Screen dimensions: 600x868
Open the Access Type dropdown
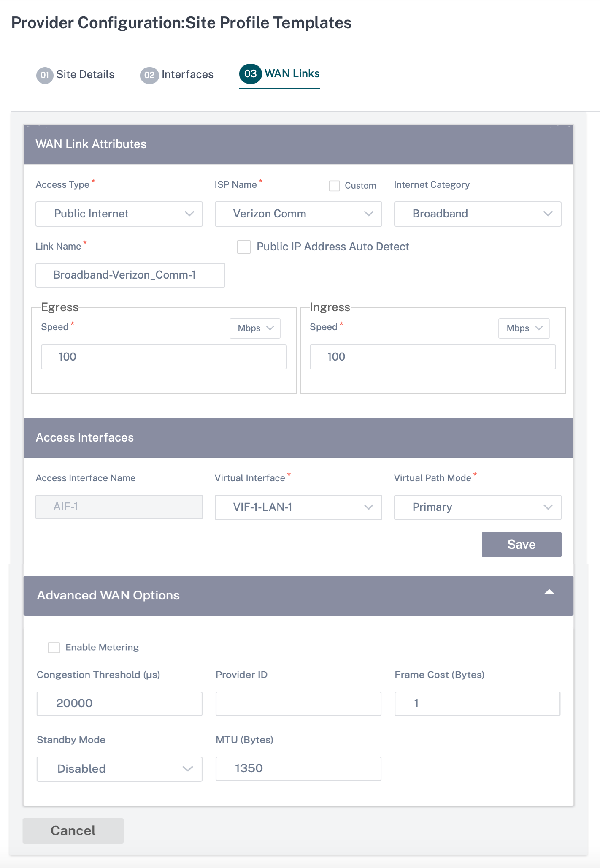(119, 214)
